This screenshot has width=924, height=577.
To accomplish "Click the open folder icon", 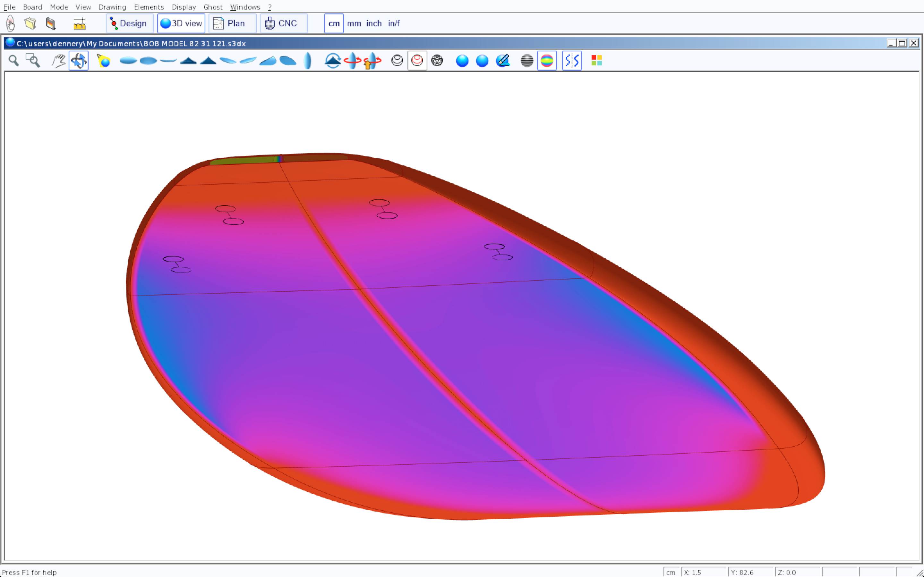I will [x=30, y=24].
